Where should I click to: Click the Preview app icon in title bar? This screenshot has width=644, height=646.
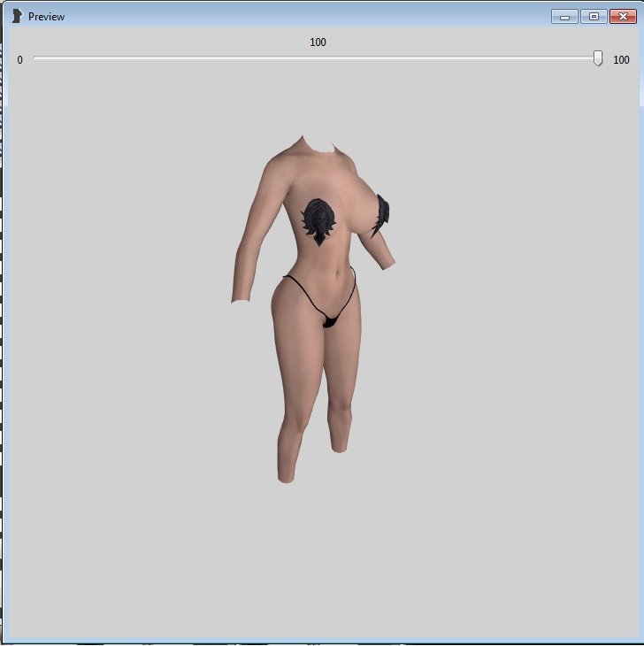(15, 16)
